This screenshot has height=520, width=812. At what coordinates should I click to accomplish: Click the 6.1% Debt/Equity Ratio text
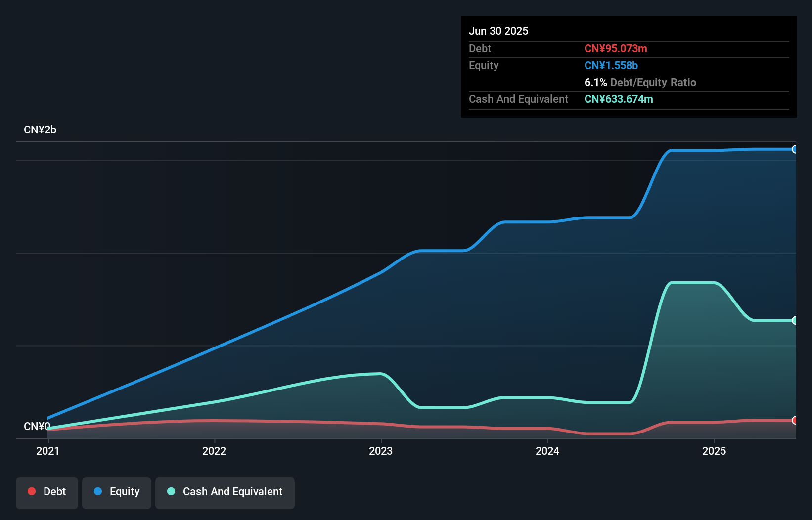(640, 82)
